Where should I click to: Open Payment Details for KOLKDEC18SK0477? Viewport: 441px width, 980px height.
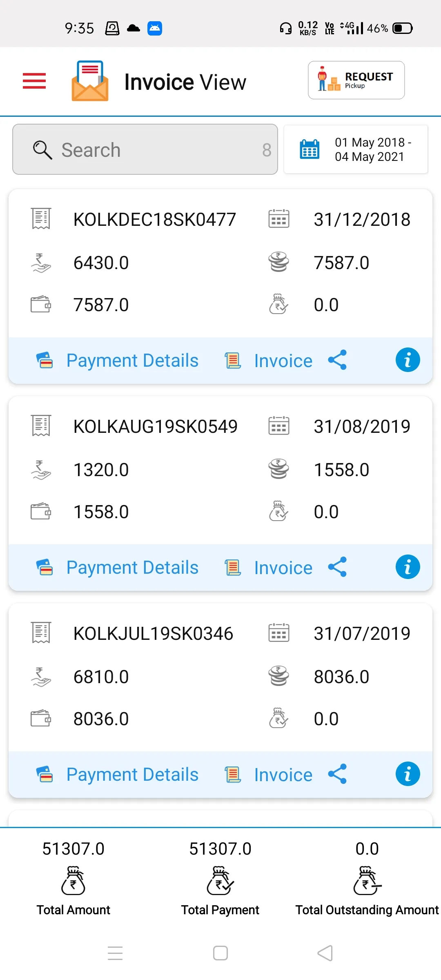(x=117, y=361)
